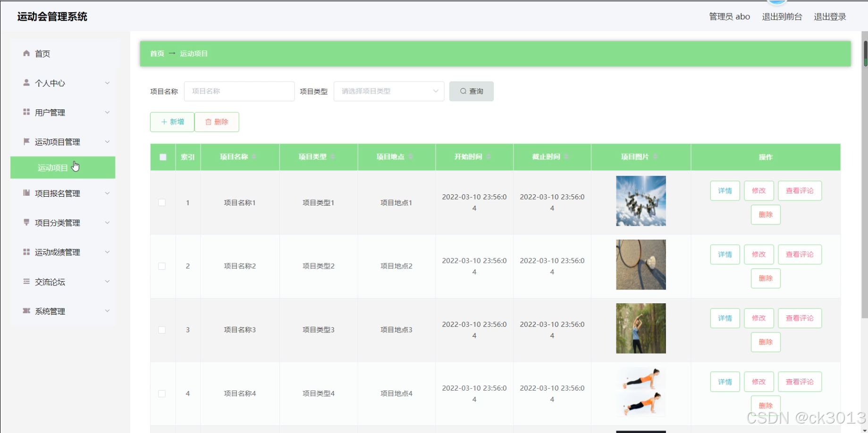Click the home icon beside 首页

[26, 53]
